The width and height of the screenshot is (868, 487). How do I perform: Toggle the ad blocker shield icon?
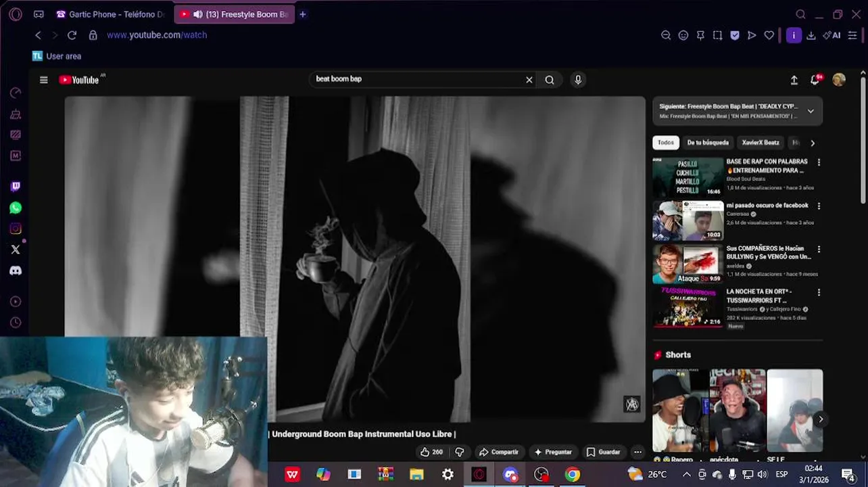tap(735, 35)
